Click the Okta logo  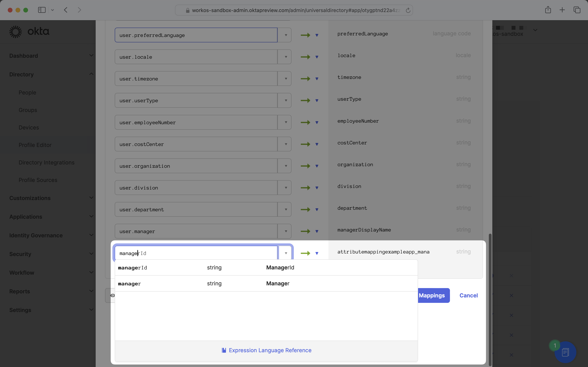[x=29, y=31]
